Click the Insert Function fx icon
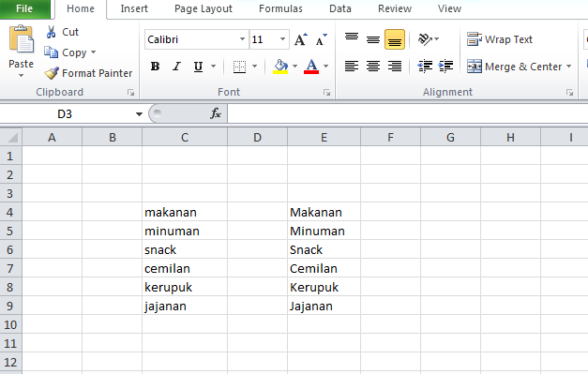 pyautogui.click(x=216, y=113)
